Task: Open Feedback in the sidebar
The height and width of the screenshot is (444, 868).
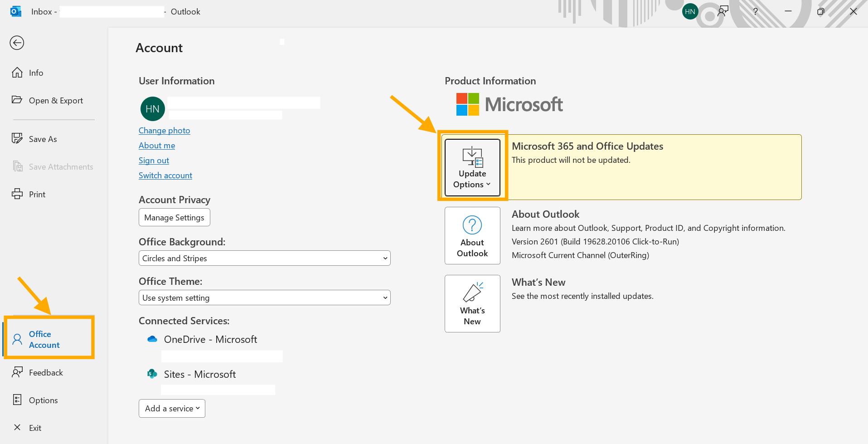Action: (54, 372)
